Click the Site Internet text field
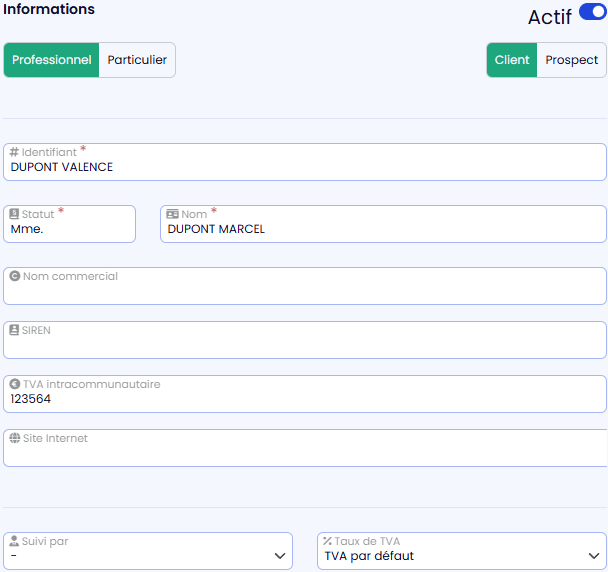The width and height of the screenshot is (608, 572). (304, 453)
